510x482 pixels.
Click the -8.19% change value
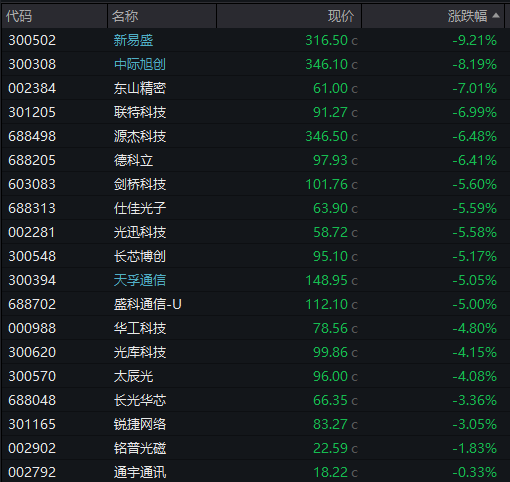(475, 64)
